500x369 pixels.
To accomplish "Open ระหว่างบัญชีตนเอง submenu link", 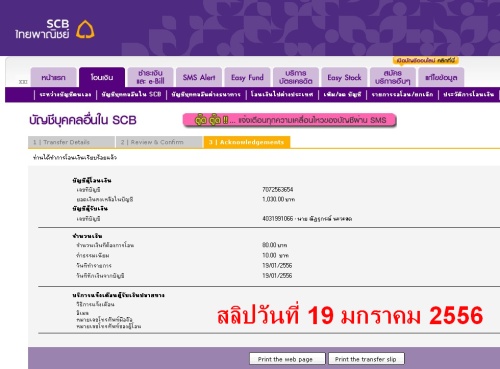I will click(x=65, y=95).
